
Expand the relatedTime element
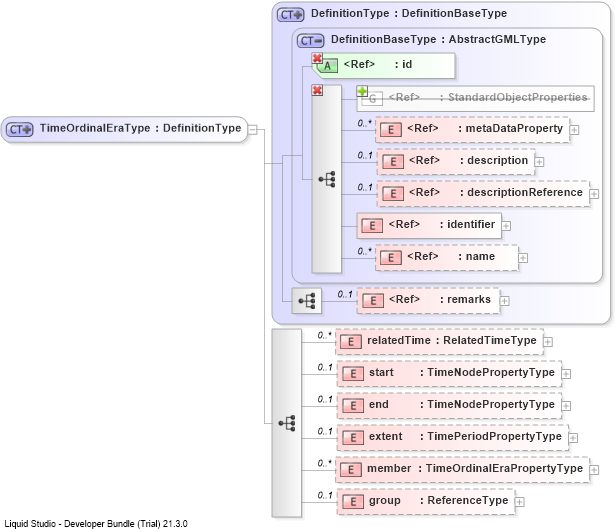coord(548,342)
